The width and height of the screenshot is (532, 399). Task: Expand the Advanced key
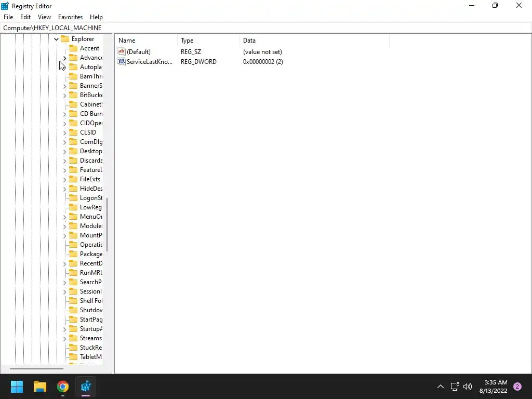coord(64,58)
